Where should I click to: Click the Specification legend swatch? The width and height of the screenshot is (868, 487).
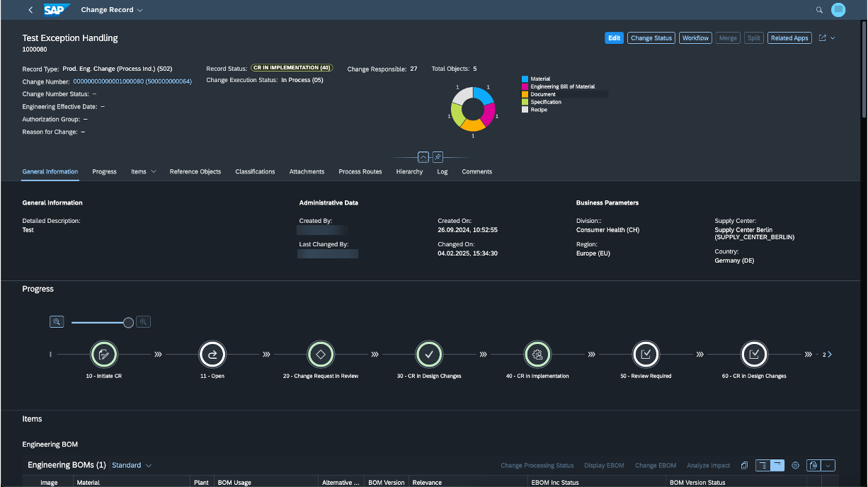tap(525, 102)
